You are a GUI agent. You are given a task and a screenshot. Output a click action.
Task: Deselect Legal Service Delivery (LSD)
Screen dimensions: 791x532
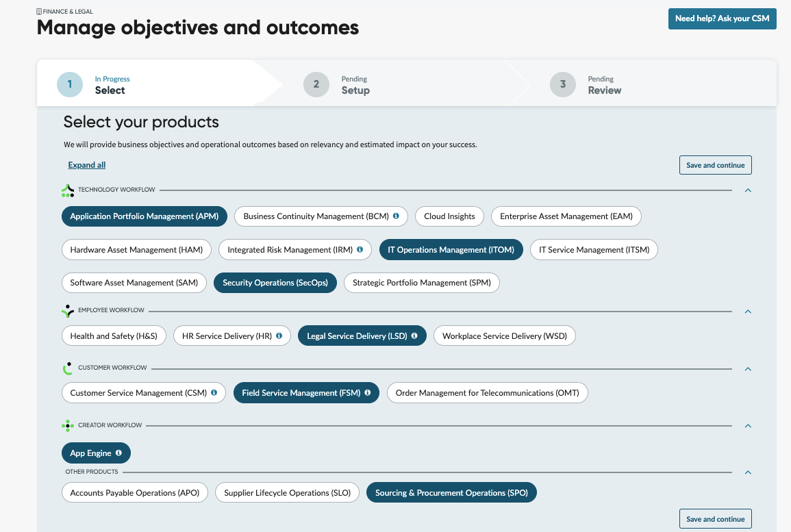[x=362, y=336]
